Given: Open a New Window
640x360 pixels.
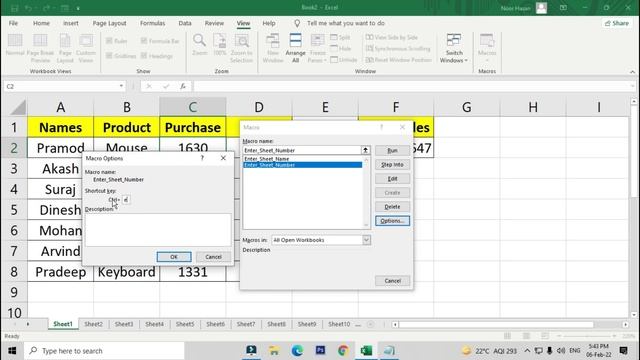Looking at the screenshot, I should [273, 48].
